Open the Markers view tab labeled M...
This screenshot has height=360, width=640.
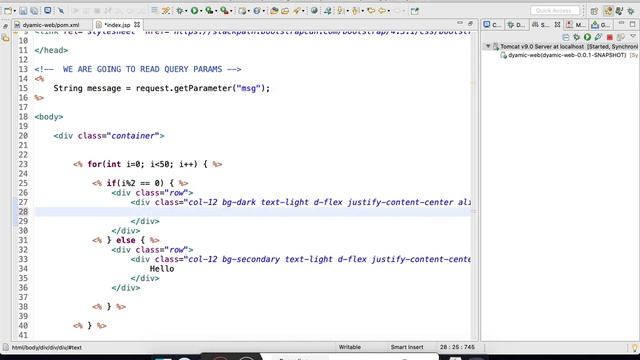tap(576, 25)
